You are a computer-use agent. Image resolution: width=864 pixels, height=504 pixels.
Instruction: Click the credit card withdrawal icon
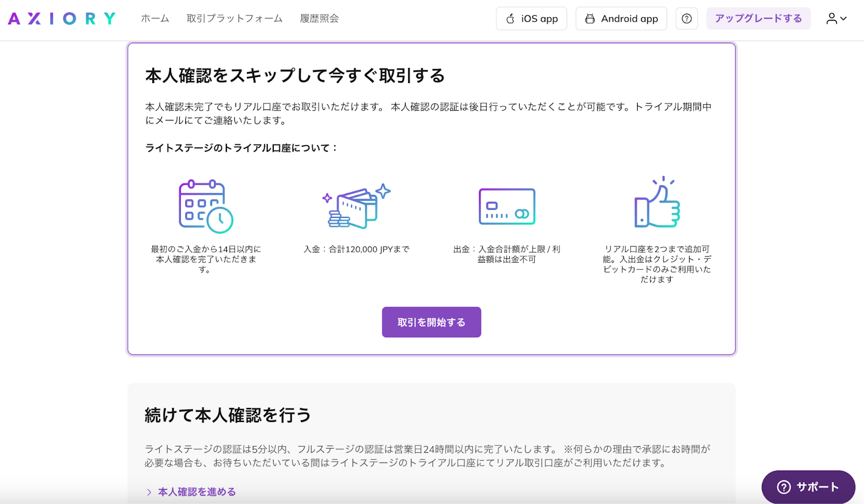coord(507,207)
